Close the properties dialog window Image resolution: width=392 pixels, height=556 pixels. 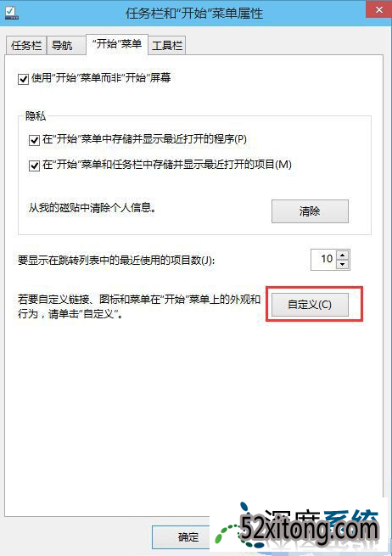(379, 10)
